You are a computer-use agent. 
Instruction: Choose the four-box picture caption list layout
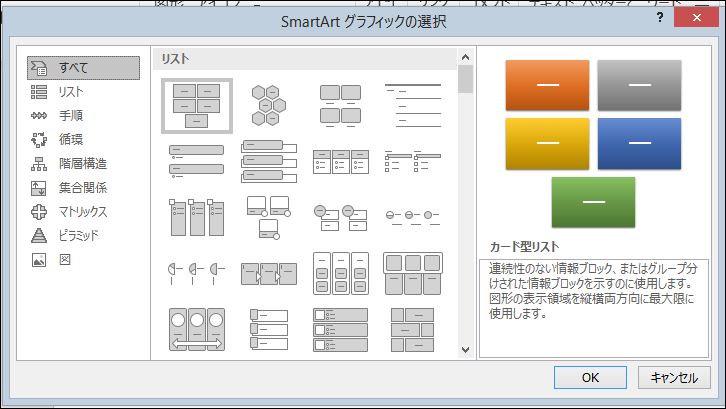[340, 106]
